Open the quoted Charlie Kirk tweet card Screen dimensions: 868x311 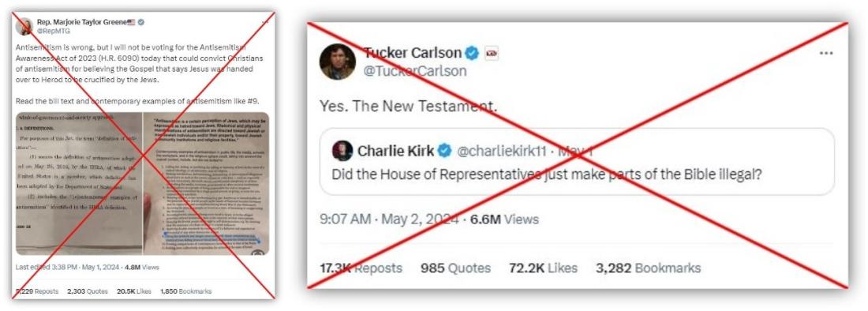577,162
